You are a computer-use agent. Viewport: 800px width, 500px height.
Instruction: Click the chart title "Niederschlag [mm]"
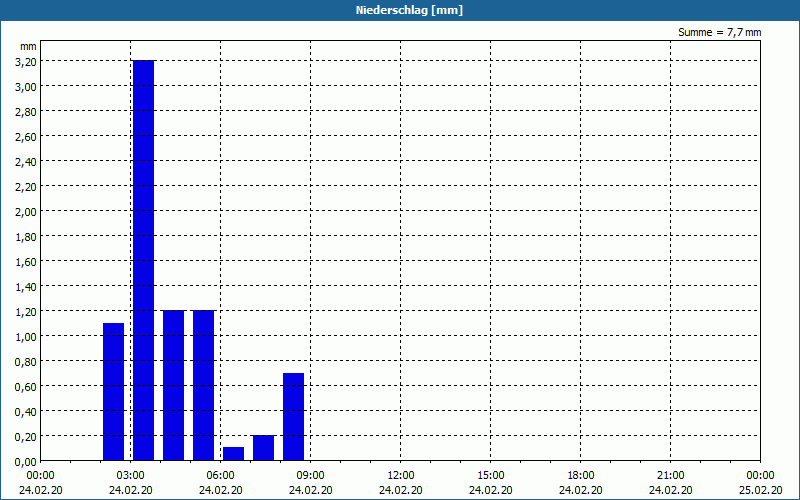(409, 10)
